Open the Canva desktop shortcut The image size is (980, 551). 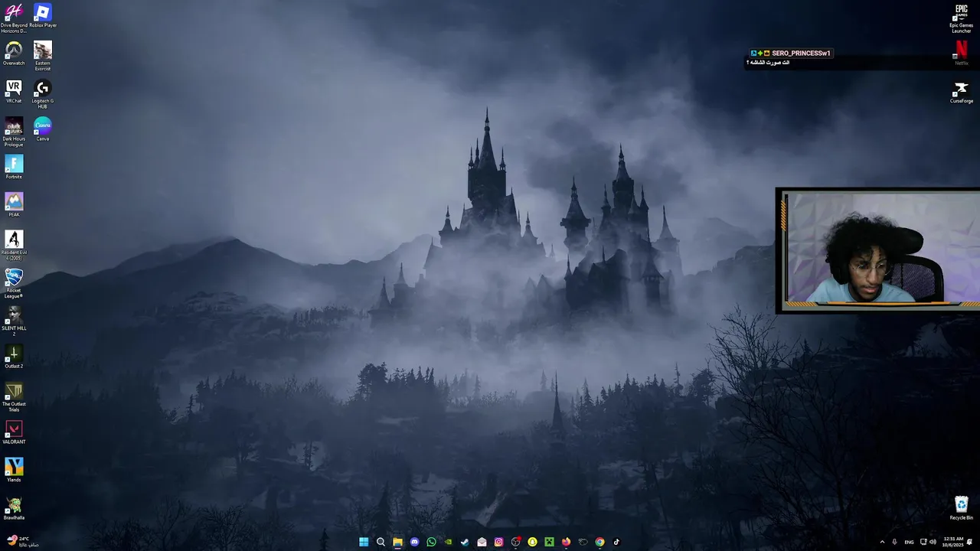(43, 129)
